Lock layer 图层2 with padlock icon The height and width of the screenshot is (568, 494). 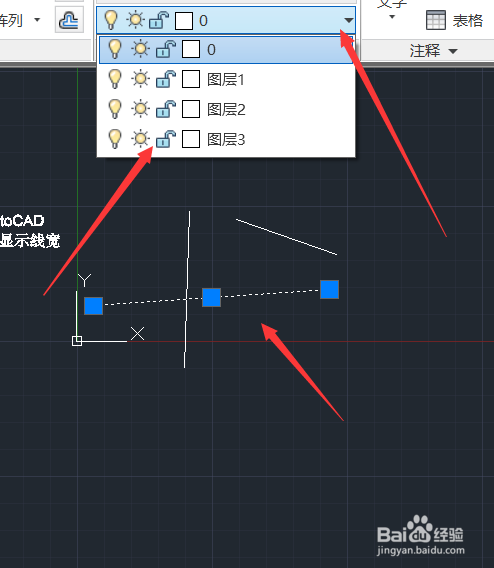166,109
